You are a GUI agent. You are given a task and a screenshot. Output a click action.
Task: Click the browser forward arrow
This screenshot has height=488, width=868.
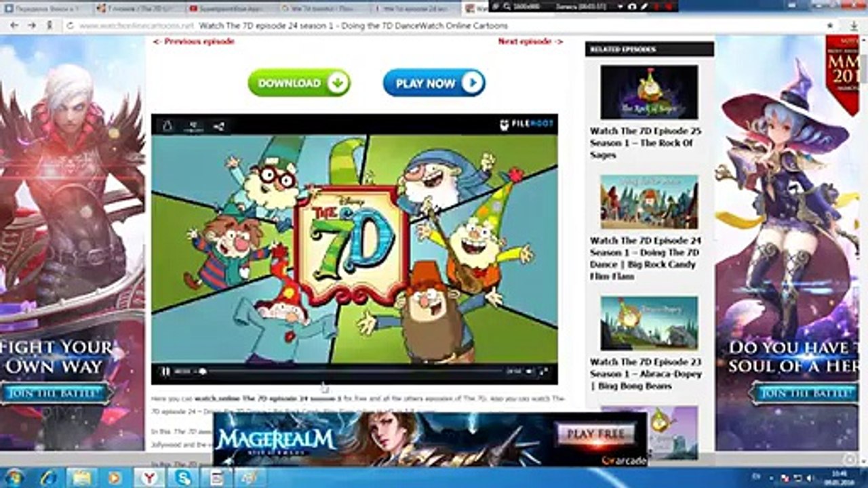[31, 25]
